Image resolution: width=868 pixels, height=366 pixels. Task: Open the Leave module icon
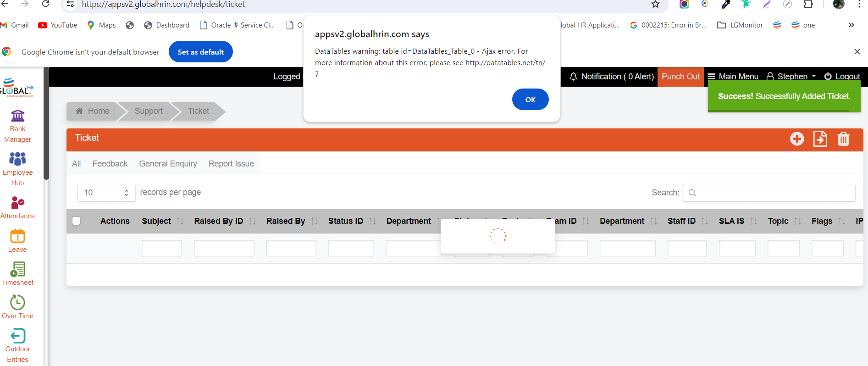(17, 241)
